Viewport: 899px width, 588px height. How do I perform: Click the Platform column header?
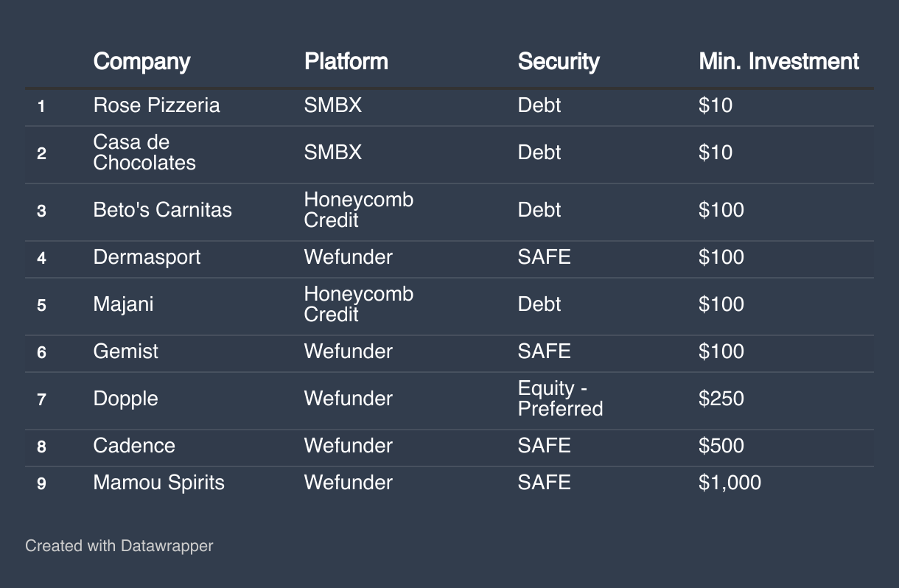click(x=346, y=61)
